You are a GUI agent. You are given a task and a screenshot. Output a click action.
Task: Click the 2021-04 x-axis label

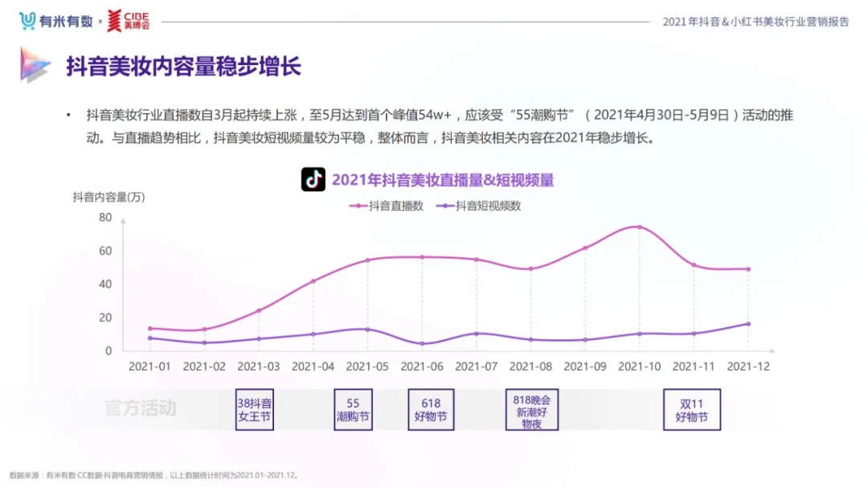pyautogui.click(x=313, y=367)
